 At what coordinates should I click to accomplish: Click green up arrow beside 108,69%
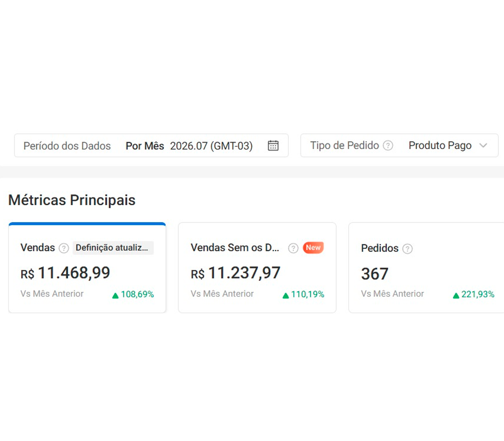click(115, 296)
